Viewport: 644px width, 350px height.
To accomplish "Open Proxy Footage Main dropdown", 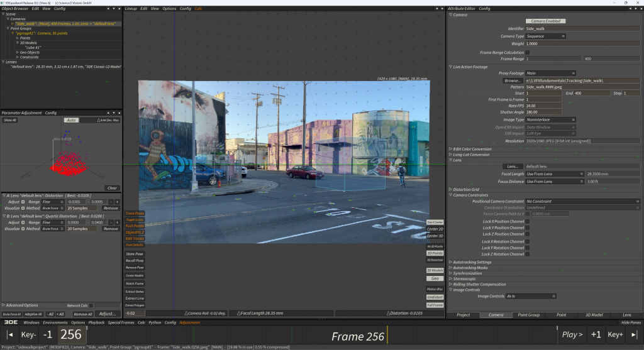I will (550, 73).
